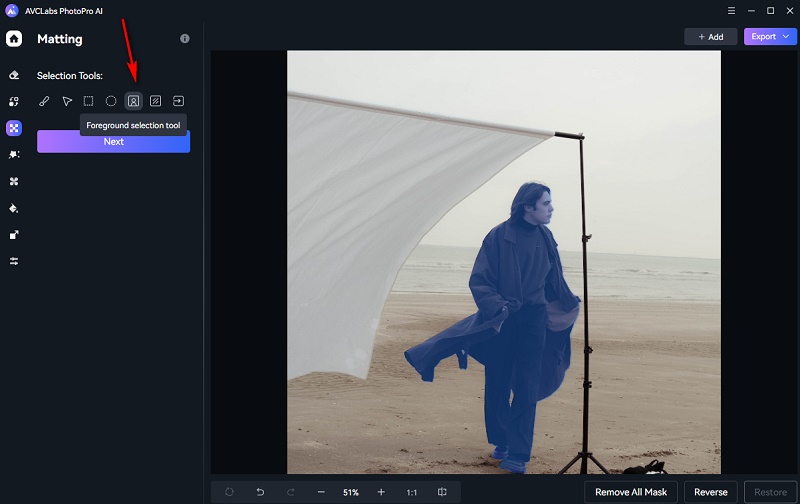Go to the Home screen icon

coord(14,39)
